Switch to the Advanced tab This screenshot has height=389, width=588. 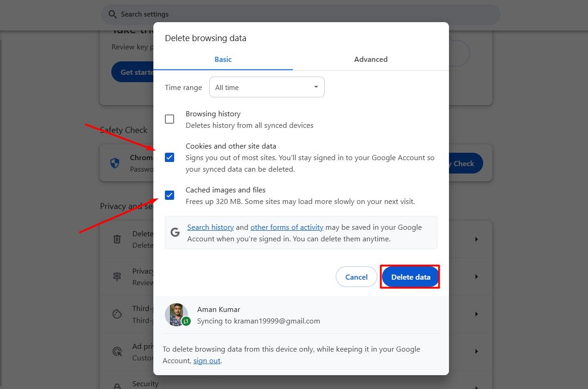370,59
